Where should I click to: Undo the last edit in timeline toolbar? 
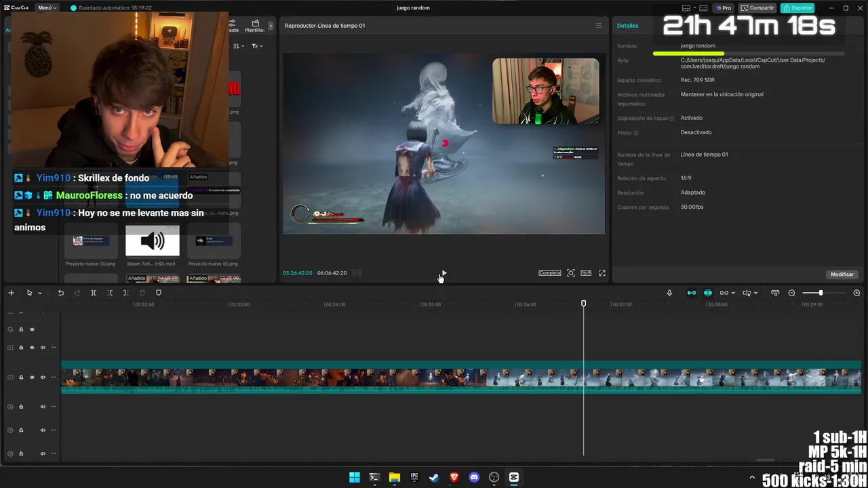[x=60, y=293]
